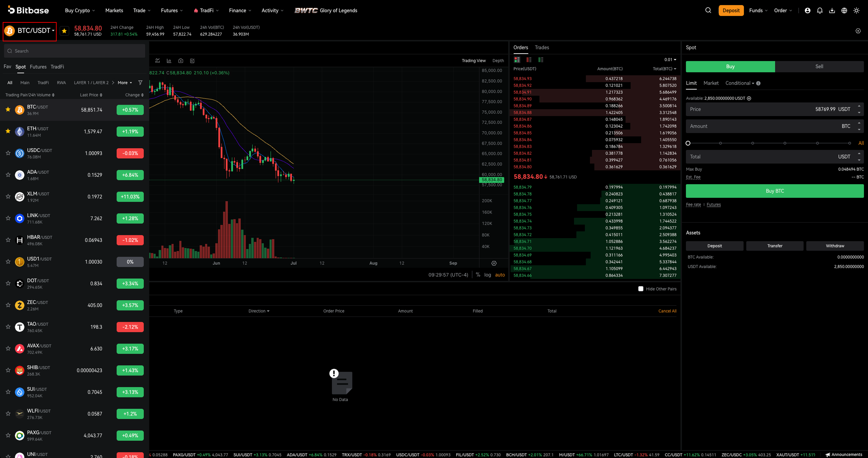Open the Conditional order type dropdown
Image resolution: width=868 pixels, height=458 pixels.
pos(740,83)
